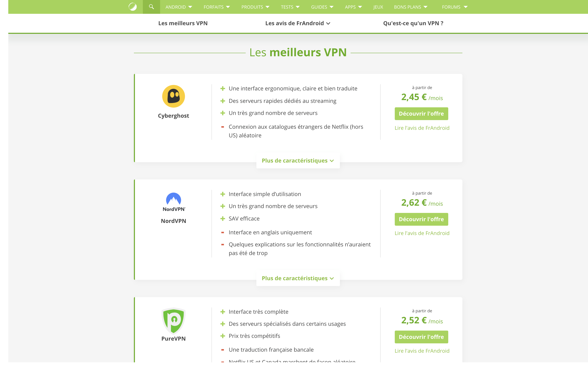The width and height of the screenshot is (588, 372).
Task: Click the 'Les meilleurs VPN' page heading
Action: 298,52
